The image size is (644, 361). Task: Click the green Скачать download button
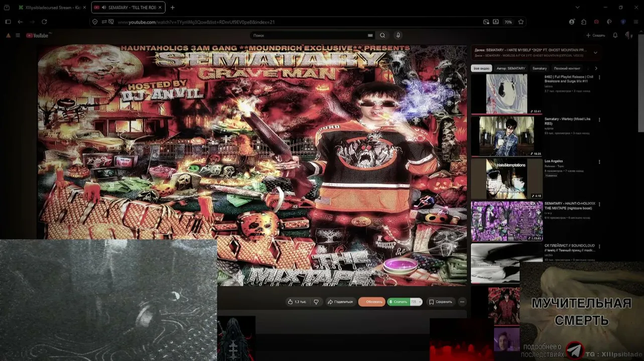tap(398, 302)
